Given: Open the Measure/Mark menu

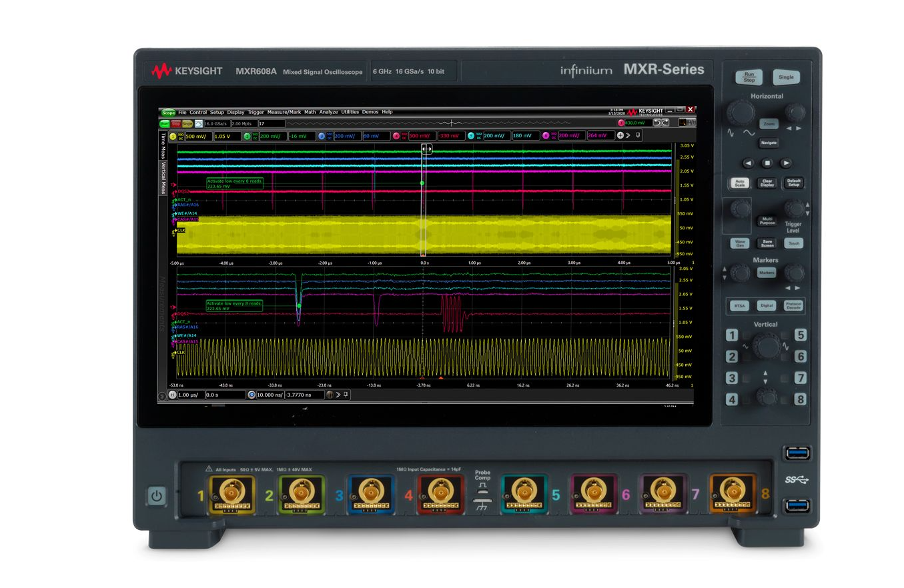Looking at the screenshot, I should pos(284,112).
